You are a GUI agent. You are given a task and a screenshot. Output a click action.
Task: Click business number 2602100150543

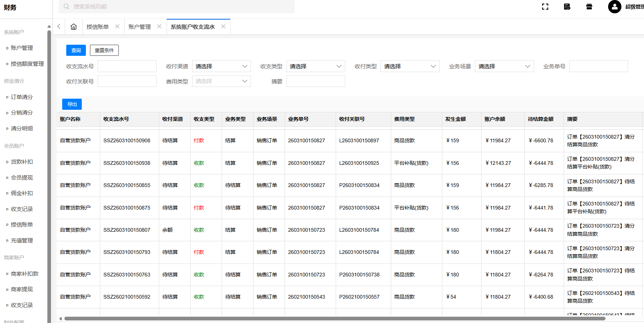[x=306, y=297]
